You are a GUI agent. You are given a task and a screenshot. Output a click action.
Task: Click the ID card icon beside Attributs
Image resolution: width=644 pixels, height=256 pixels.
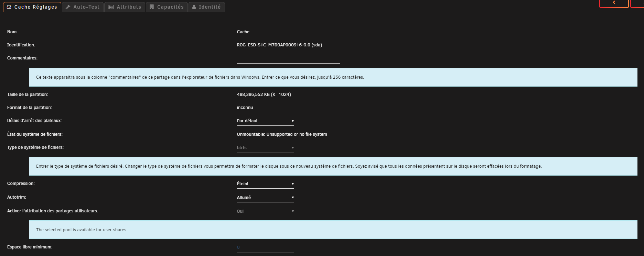[111, 7]
